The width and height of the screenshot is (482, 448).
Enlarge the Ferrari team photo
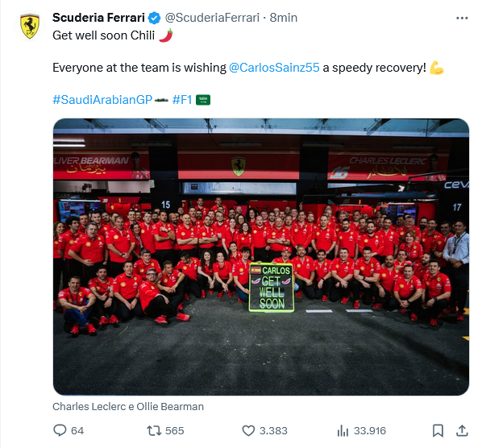tap(261, 257)
